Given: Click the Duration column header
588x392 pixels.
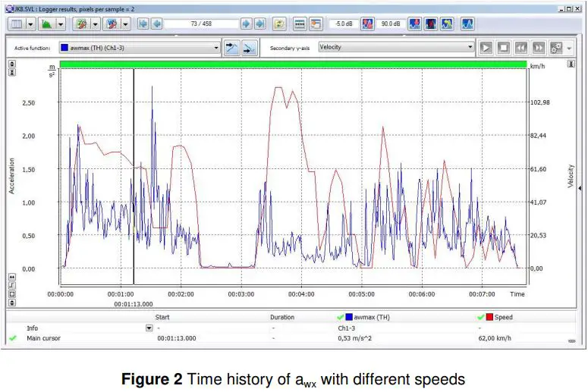Looking at the screenshot, I should pyautogui.click(x=282, y=317).
